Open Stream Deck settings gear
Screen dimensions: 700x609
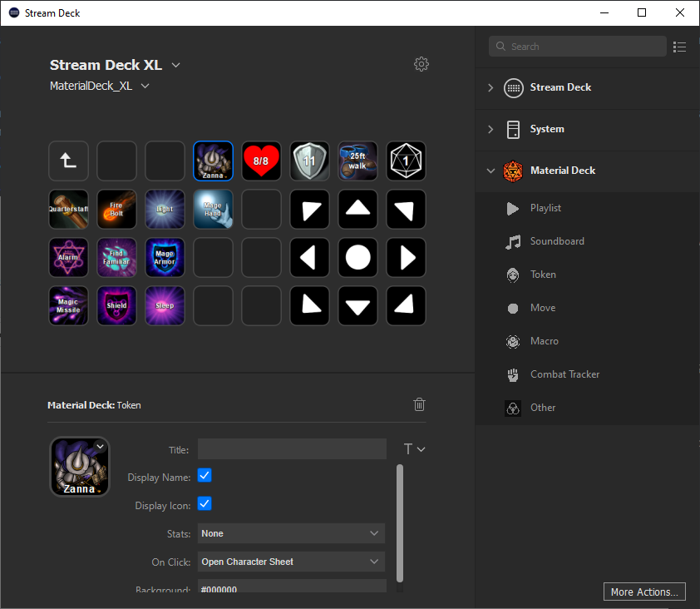(x=421, y=64)
